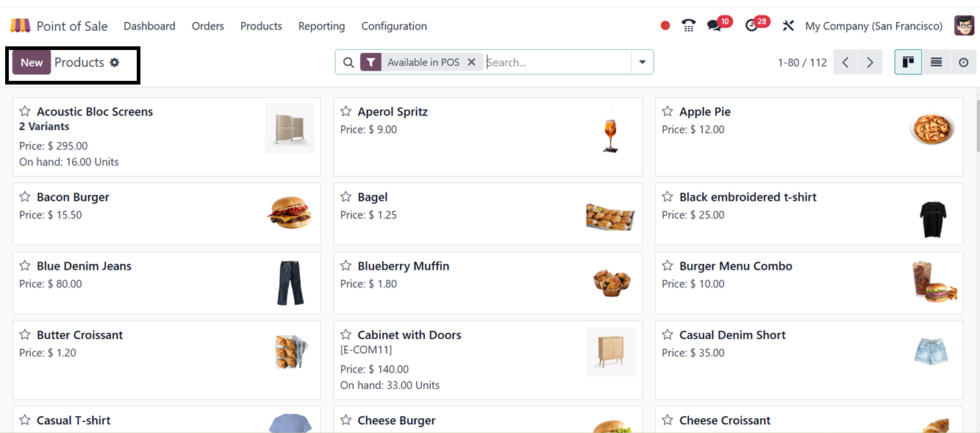This screenshot has height=433, width=980.
Task: Open the debug tools wrench icon
Action: point(788,26)
